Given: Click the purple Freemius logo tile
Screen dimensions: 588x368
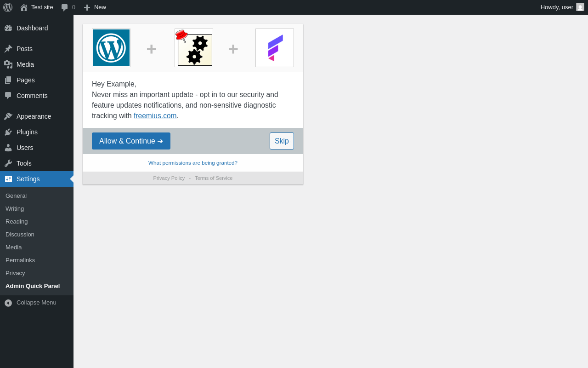Looking at the screenshot, I should tap(275, 48).
